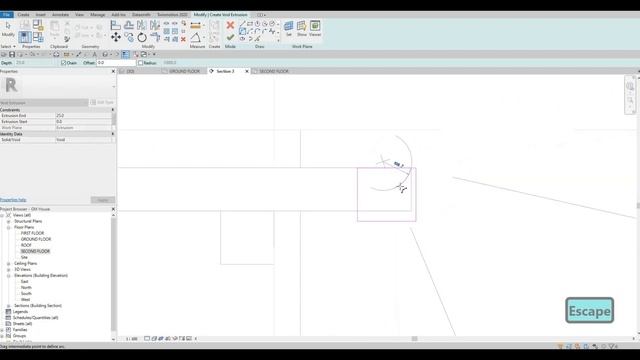Close the Project Browser panel

tap(113, 209)
